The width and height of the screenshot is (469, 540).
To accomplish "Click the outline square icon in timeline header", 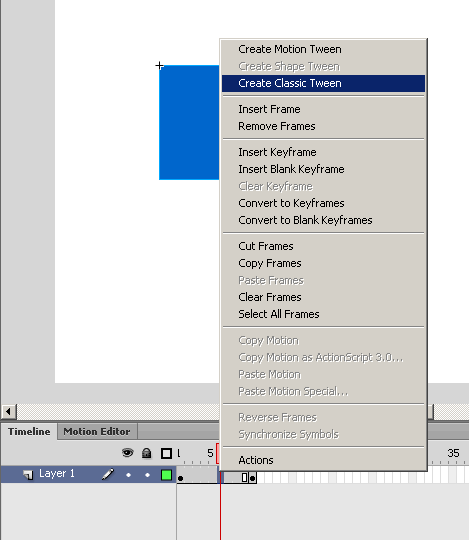I will [x=166, y=453].
